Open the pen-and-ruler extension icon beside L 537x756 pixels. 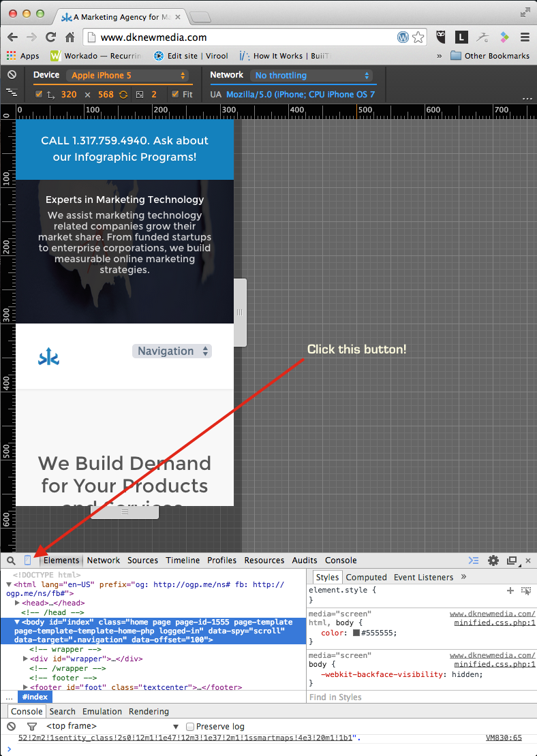(x=482, y=37)
